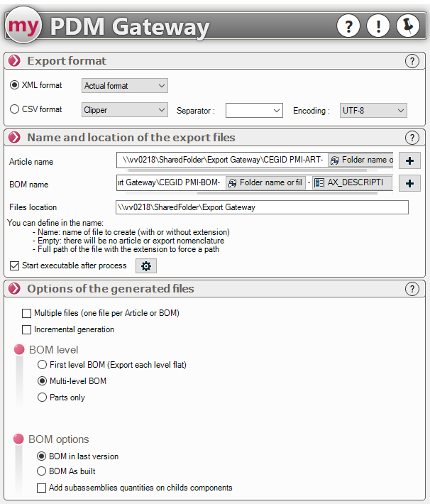The width and height of the screenshot is (430, 504).
Task: Expand the Clipper CSV type dropdown
Action: tap(125, 110)
